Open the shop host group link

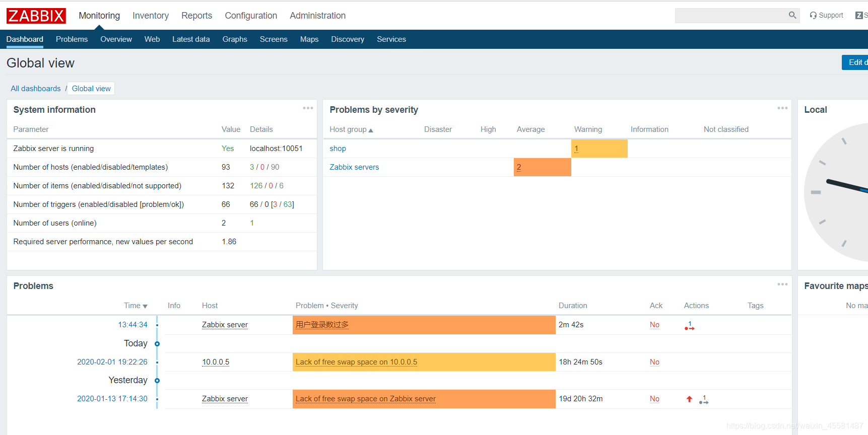[x=338, y=149]
